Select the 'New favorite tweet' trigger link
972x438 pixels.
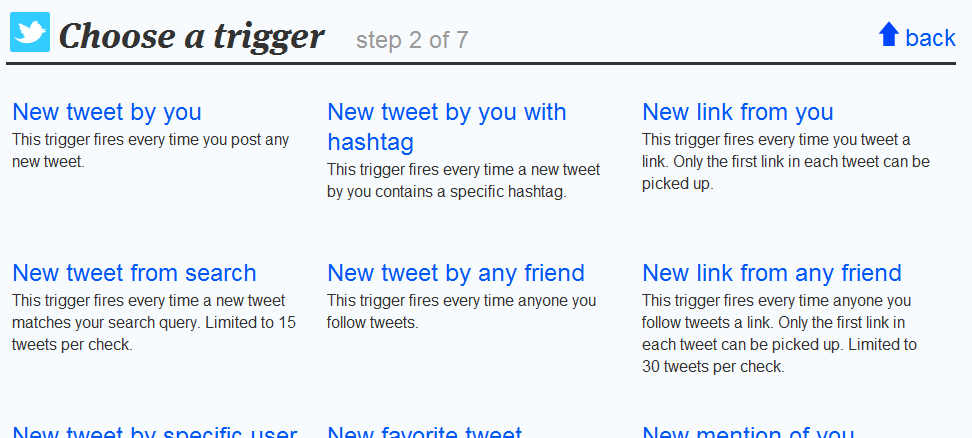point(425,432)
